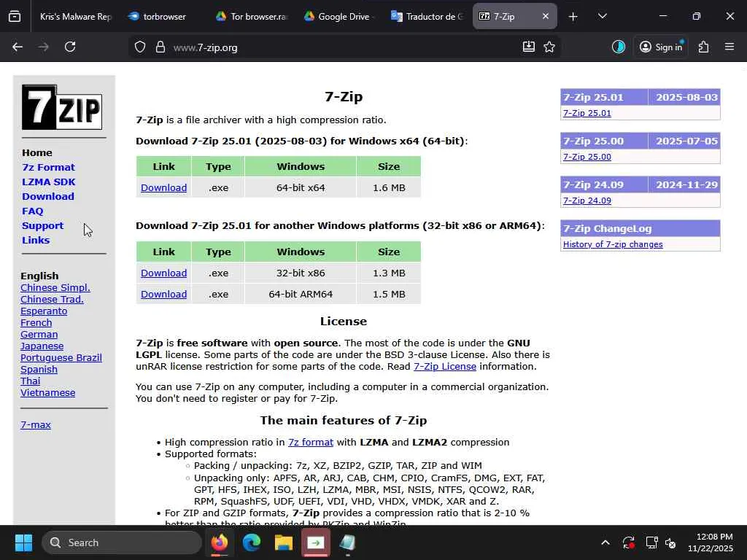Open the 7-max link
The image size is (747, 560).
(x=36, y=425)
